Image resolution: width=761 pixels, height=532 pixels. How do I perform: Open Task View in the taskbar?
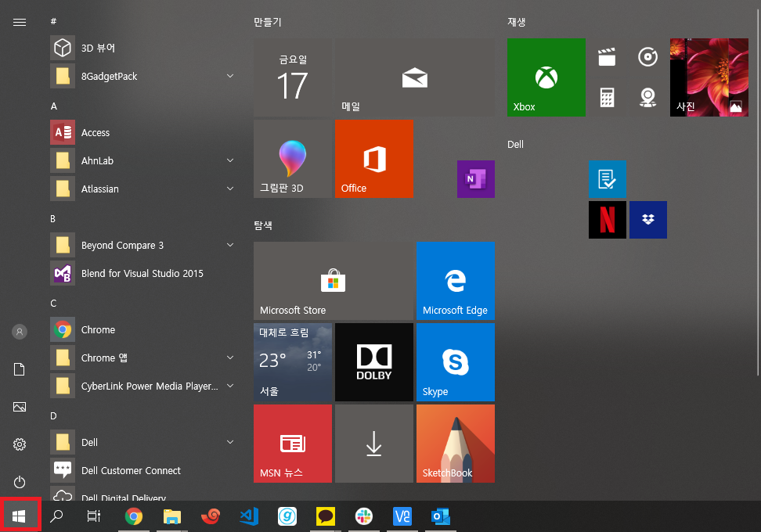click(x=94, y=516)
